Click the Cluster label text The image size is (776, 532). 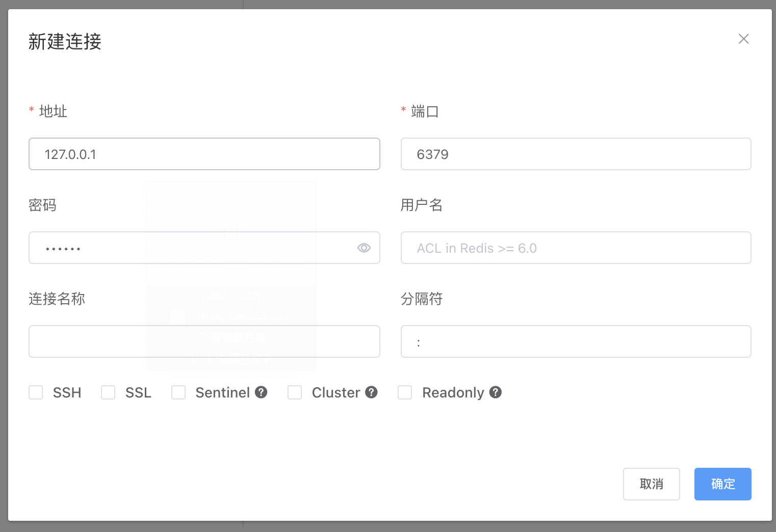pyautogui.click(x=336, y=392)
